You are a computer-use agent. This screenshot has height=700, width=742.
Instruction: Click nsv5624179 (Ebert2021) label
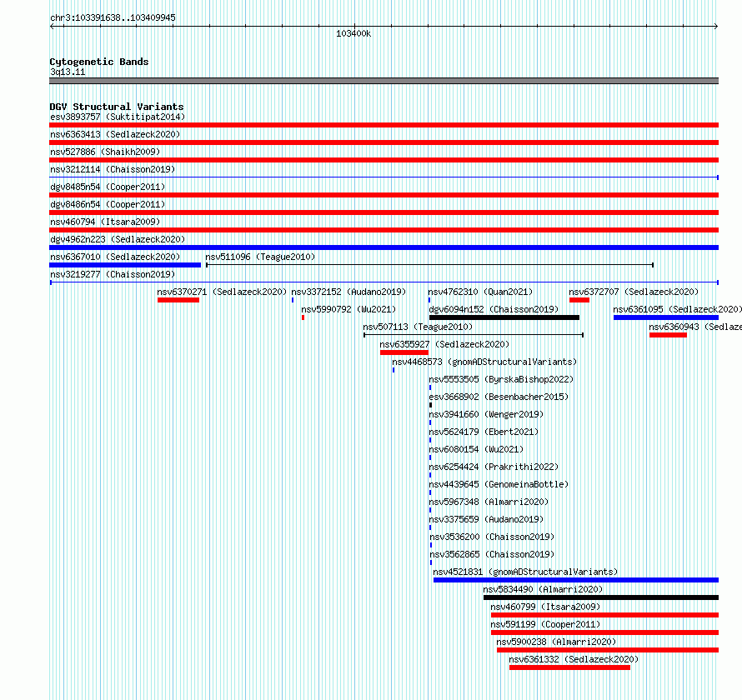[x=484, y=432]
